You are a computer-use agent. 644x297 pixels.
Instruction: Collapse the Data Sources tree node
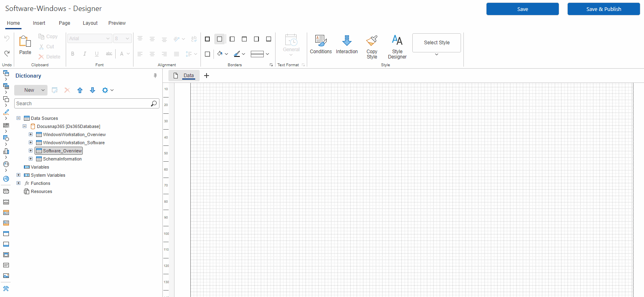tap(18, 118)
